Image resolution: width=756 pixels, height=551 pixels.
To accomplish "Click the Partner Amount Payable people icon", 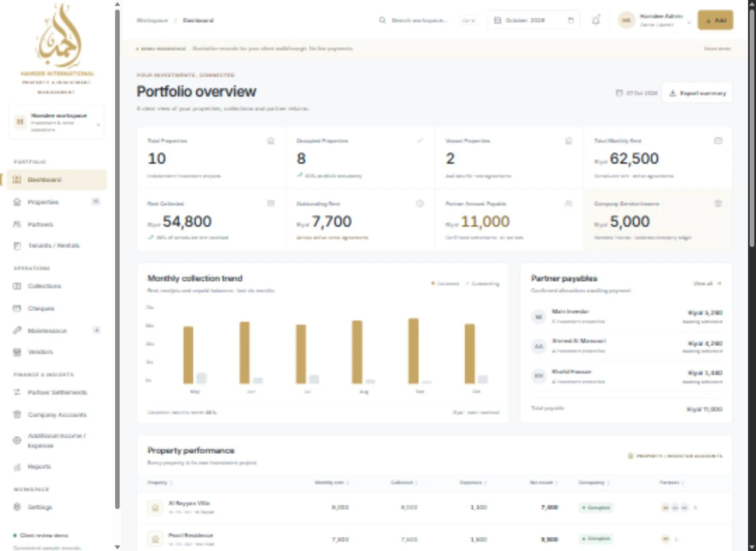I will (x=569, y=204).
